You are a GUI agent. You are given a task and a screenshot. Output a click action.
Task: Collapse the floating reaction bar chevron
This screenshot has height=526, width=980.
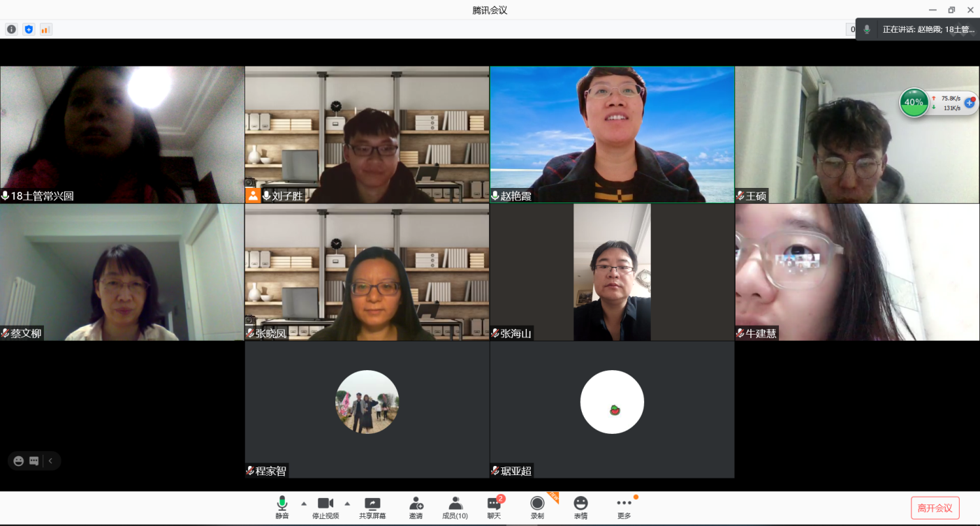point(50,461)
